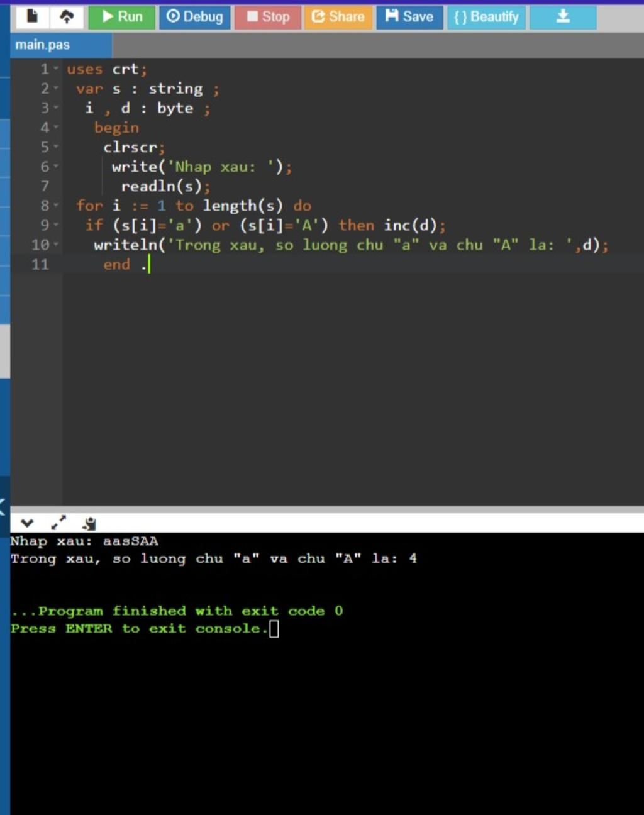Fold code at line 1

(x=56, y=69)
